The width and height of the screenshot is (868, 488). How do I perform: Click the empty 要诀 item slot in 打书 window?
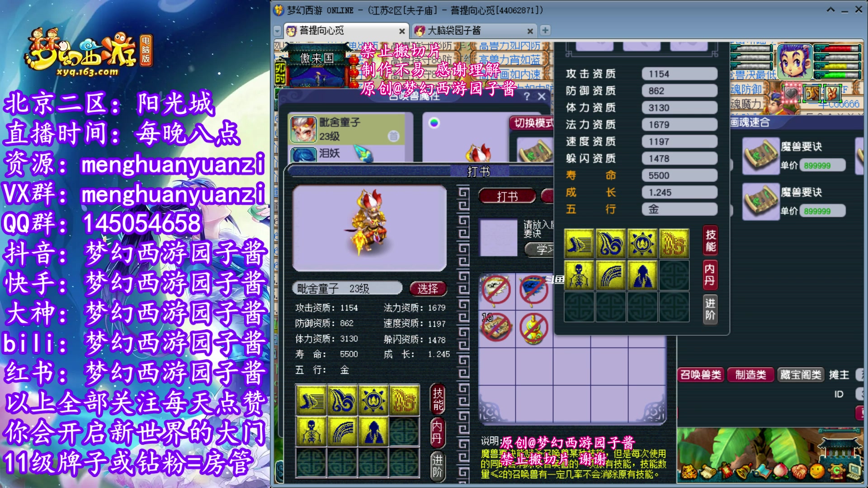[x=498, y=238]
